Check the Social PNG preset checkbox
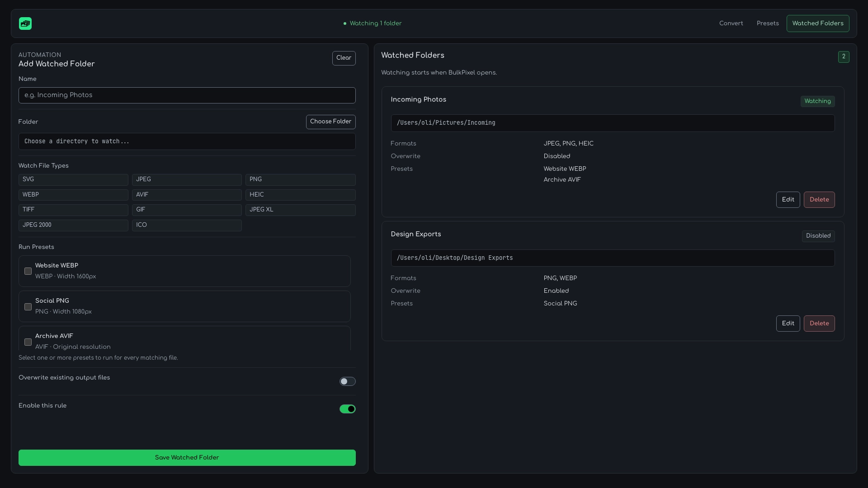The image size is (868, 488). coord(28,307)
